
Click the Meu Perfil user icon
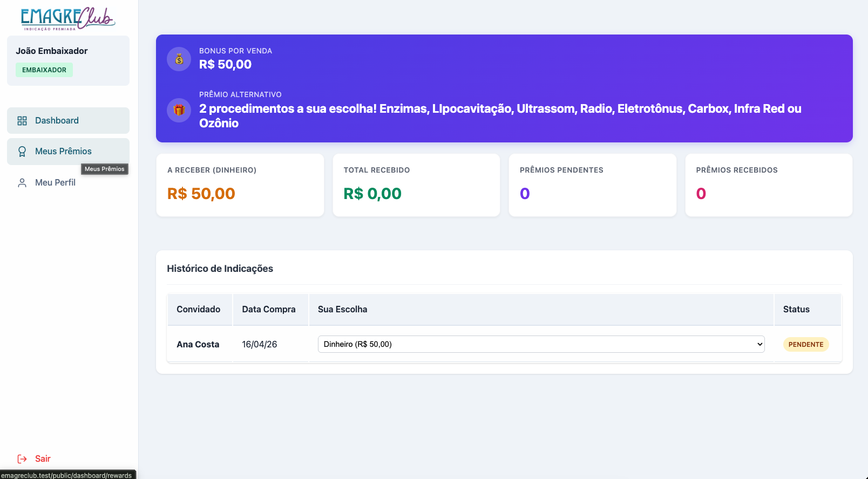click(22, 183)
